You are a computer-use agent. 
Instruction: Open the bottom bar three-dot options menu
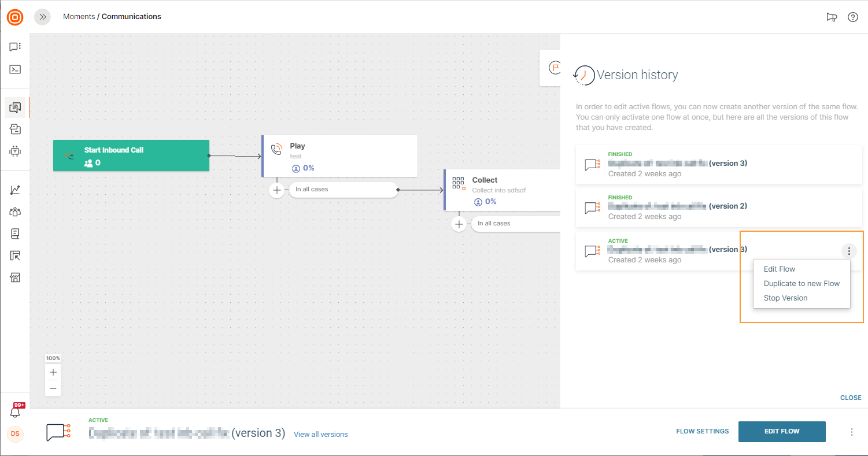point(851,432)
